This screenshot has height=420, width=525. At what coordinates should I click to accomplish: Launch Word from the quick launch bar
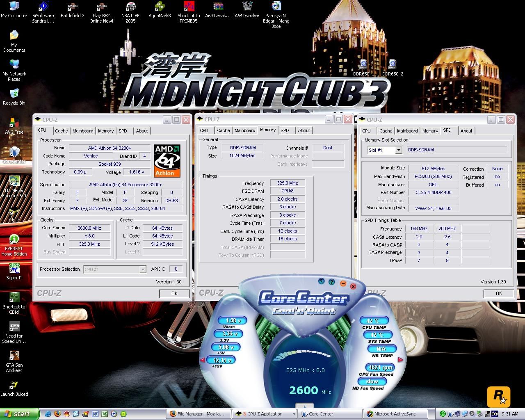(95, 414)
